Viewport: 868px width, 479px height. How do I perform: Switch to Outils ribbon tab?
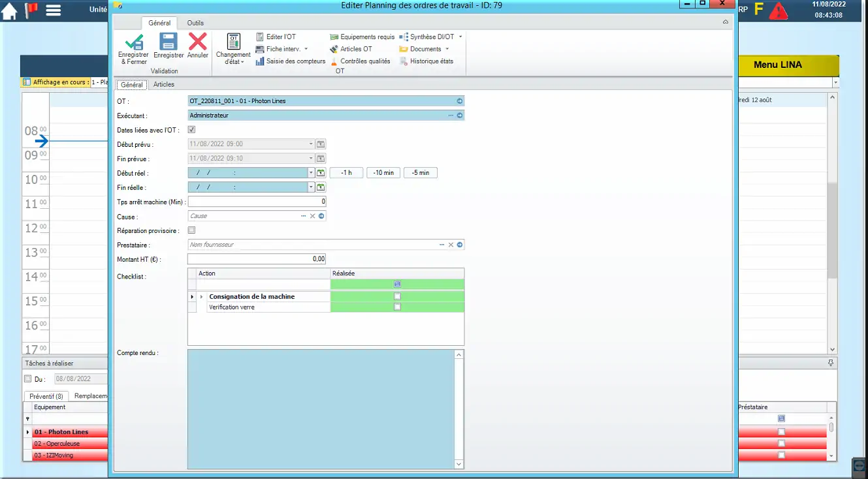click(x=195, y=23)
